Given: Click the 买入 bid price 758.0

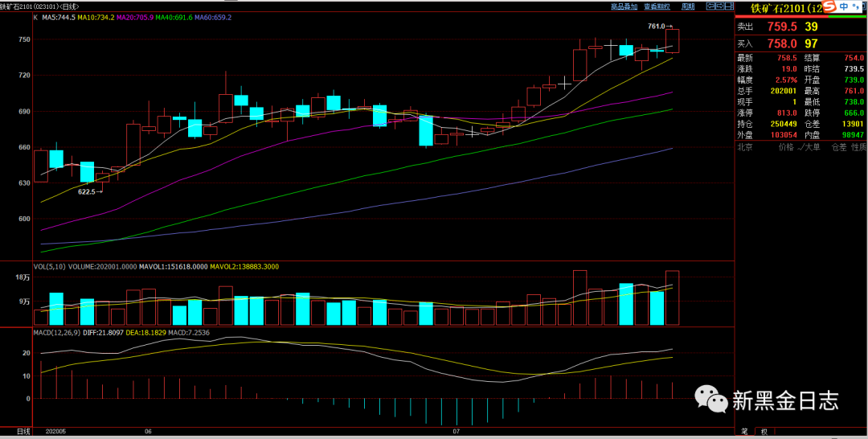Looking at the screenshot, I should 782,43.
